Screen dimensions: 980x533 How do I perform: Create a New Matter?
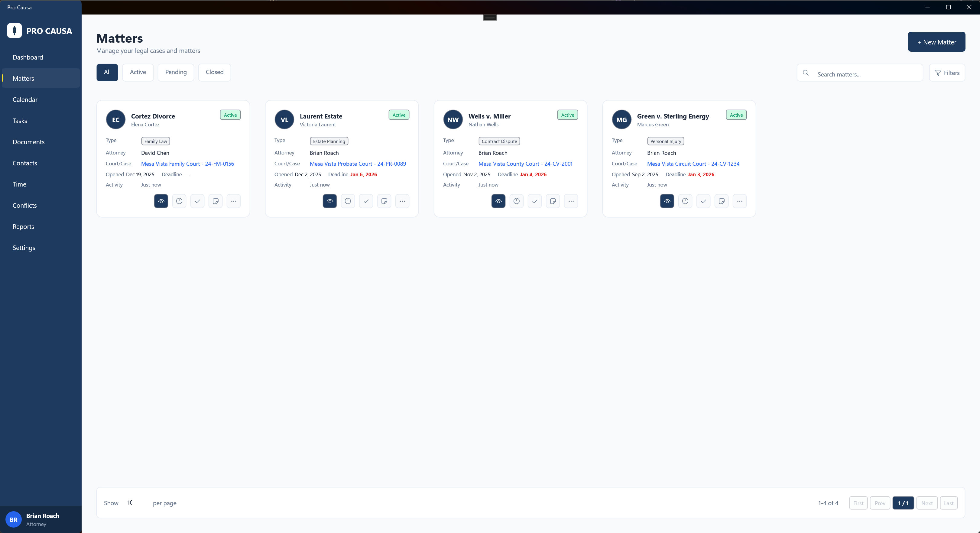point(936,42)
